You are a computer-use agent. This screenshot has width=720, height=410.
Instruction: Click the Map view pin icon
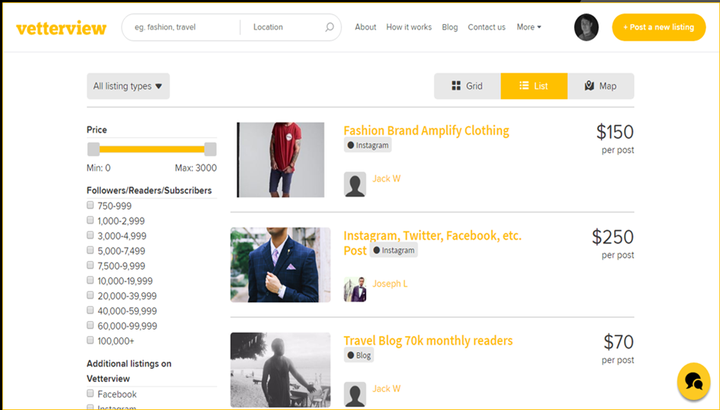(590, 86)
